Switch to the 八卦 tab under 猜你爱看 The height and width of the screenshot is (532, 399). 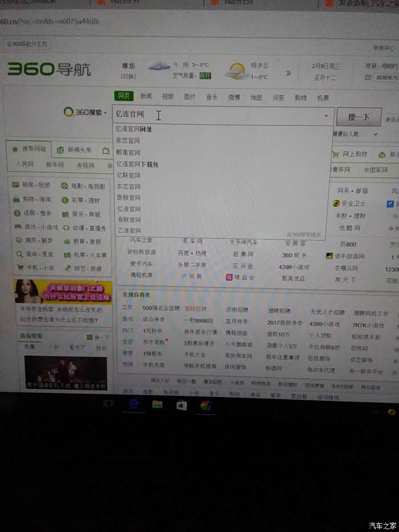point(54,347)
